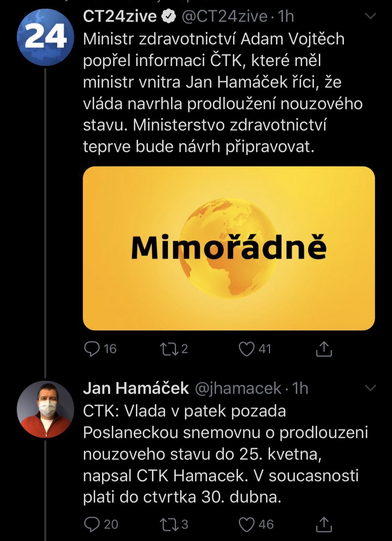Open Jan Hamáček's profile photo
This screenshot has height=541, width=392.
[45, 409]
